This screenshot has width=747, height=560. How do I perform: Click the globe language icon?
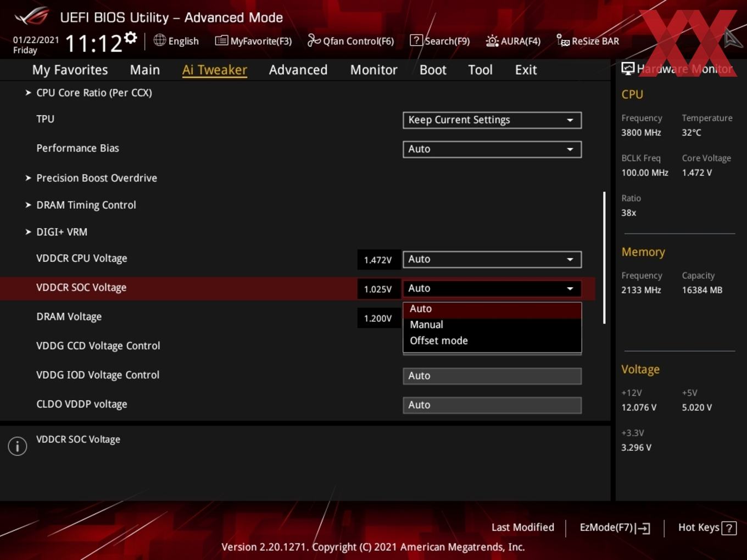click(x=159, y=40)
